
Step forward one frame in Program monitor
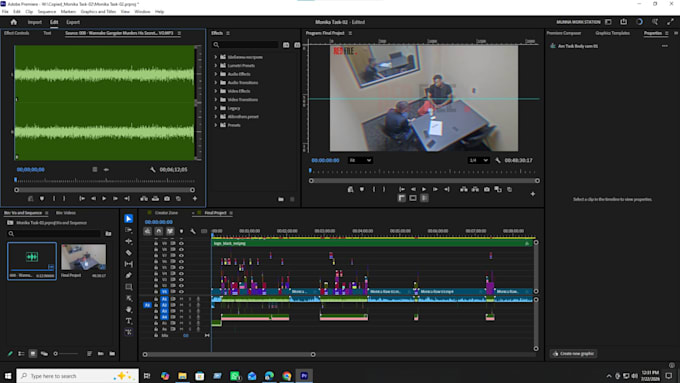[x=435, y=190]
